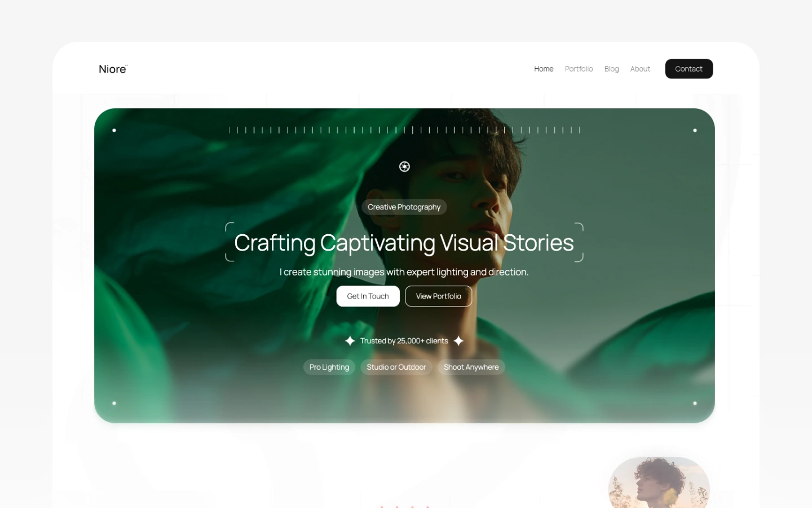
Task: Click the bottom-right corner dot of hero
Action: 695,403
